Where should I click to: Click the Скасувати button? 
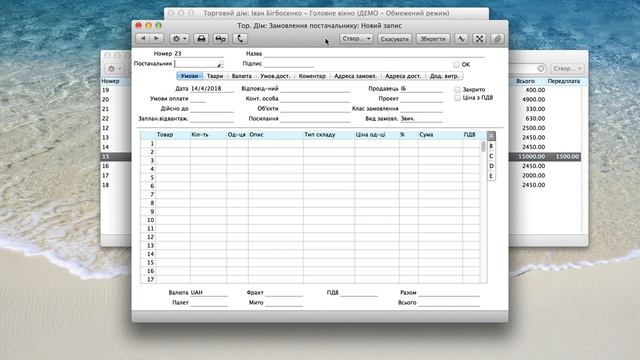click(x=394, y=39)
